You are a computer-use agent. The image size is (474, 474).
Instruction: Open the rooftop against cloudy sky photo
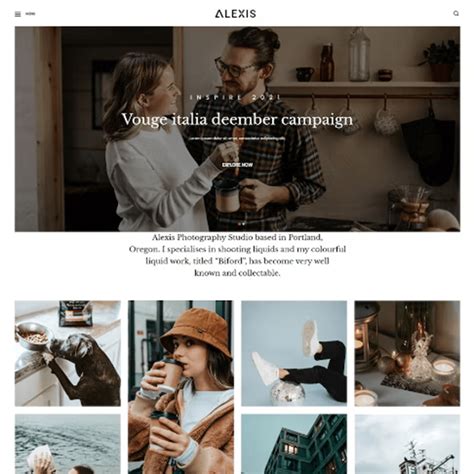point(407,444)
